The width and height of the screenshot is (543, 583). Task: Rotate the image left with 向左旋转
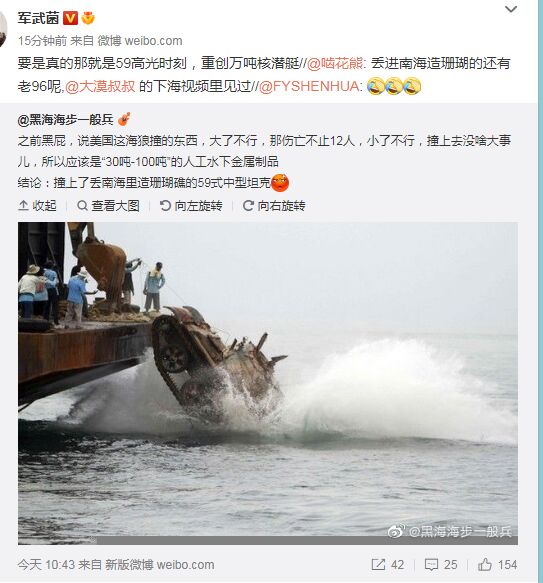[191, 205]
